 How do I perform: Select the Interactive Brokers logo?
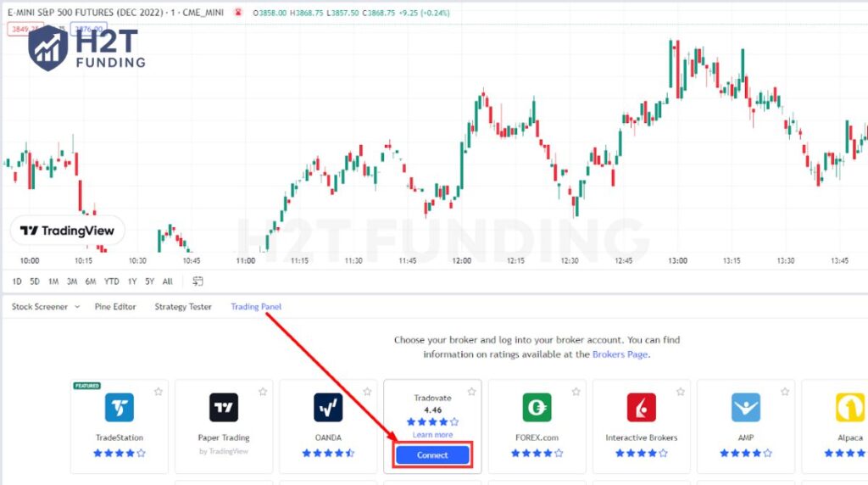click(x=641, y=407)
